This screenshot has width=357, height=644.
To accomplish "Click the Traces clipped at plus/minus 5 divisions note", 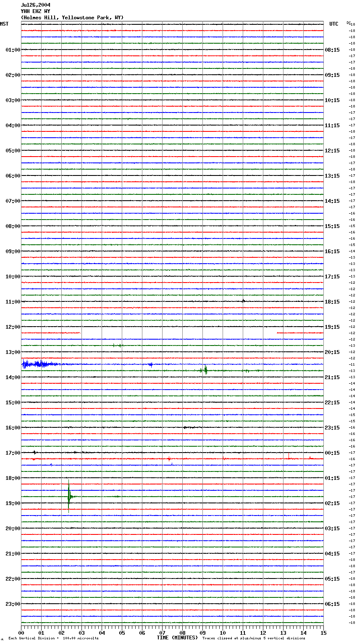I will coord(254,638).
